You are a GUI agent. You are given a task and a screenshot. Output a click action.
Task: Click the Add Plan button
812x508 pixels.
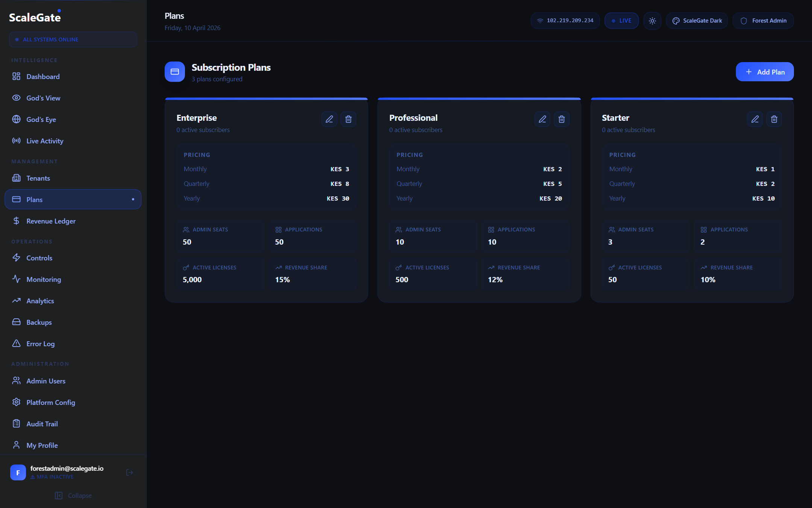[764, 71]
